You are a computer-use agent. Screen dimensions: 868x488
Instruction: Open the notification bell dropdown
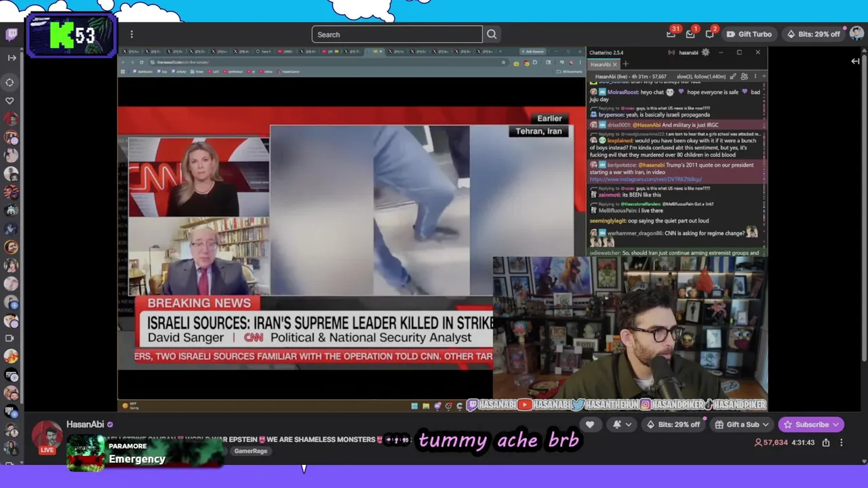click(x=622, y=425)
